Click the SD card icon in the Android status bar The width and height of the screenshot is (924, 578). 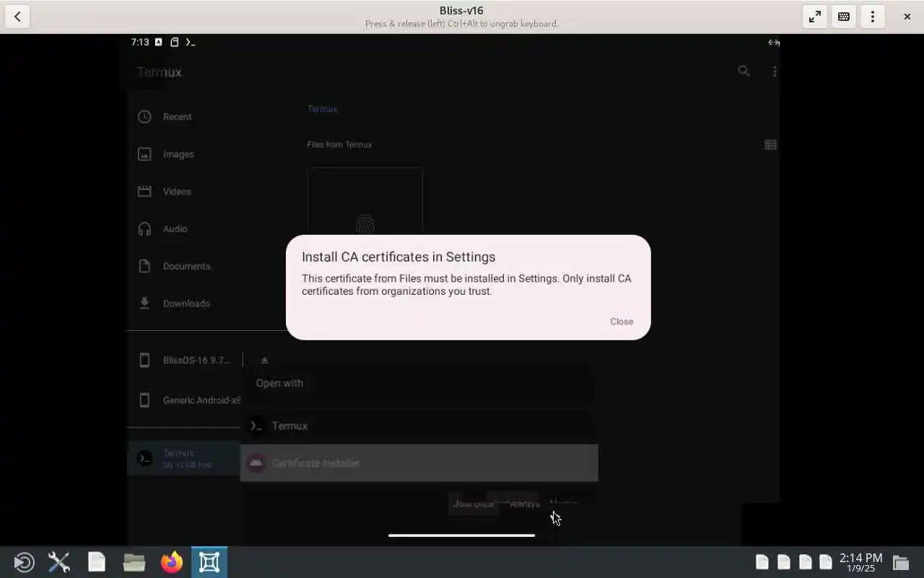174,42
